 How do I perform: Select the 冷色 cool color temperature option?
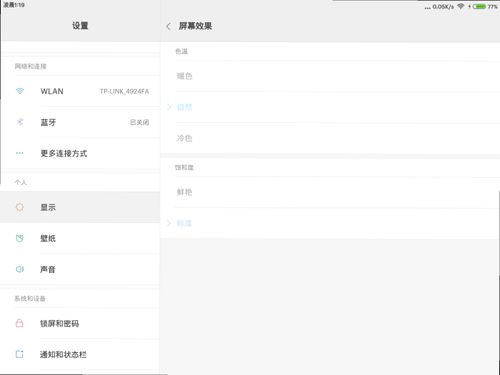tap(330, 138)
